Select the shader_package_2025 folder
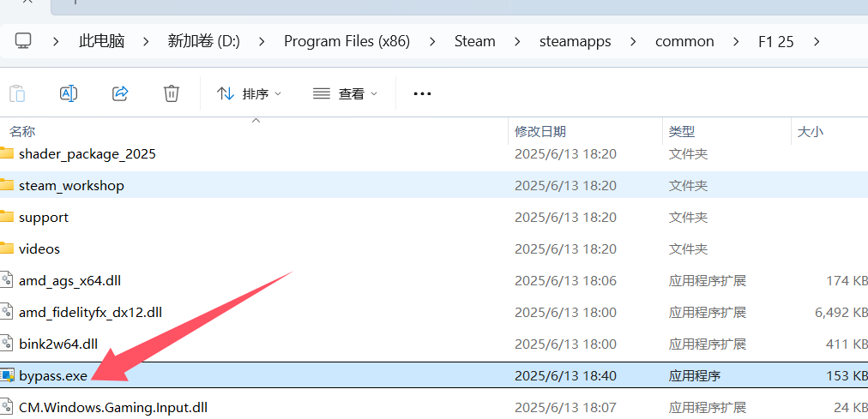Viewport: 868px width, 419px height. (x=87, y=153)
